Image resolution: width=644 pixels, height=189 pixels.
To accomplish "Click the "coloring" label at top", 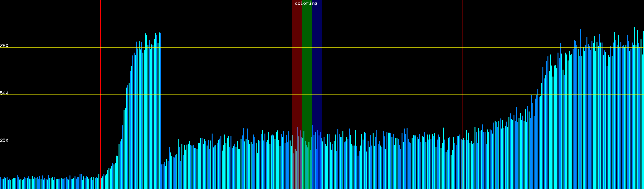I will pos(306,3).
